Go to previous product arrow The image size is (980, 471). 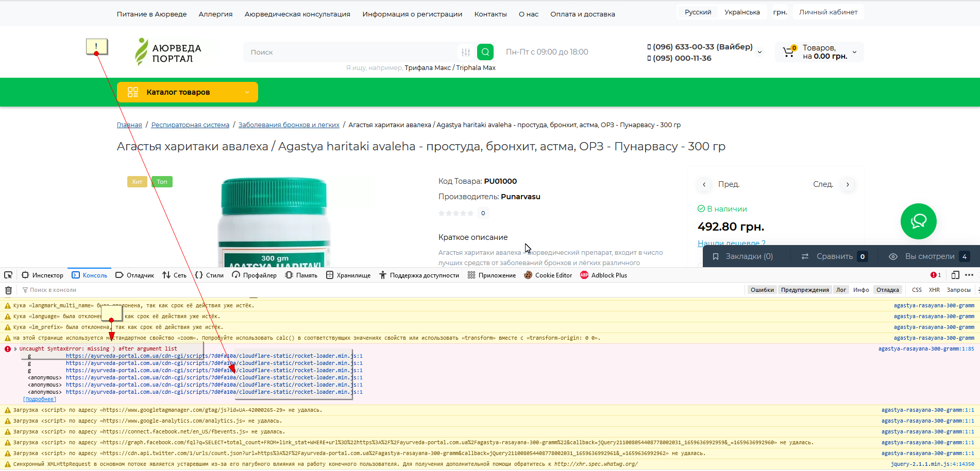pyautogui.click(x=704, y=184)
